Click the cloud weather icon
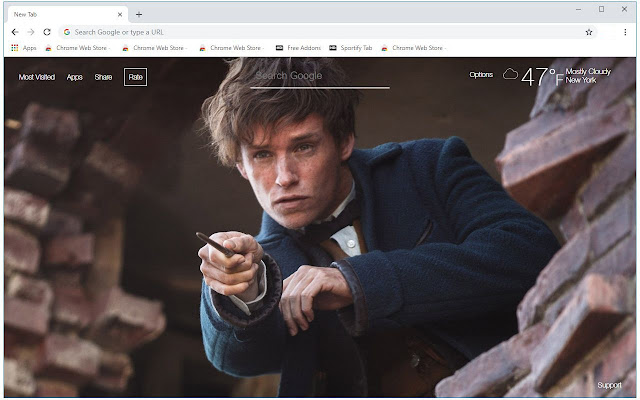The height and width of the screenshot is (400, 640). click(510, 74)
